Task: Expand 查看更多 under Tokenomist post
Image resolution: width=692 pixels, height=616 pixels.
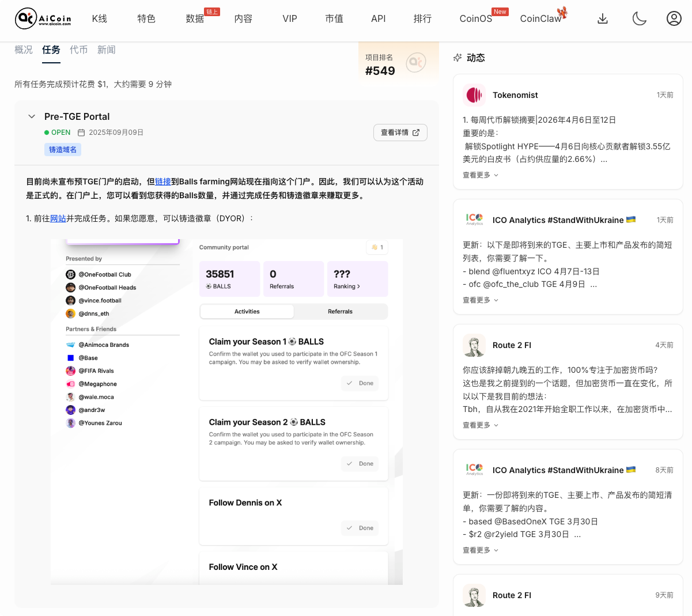Action: pyautogui.click(x=476, y=175)
